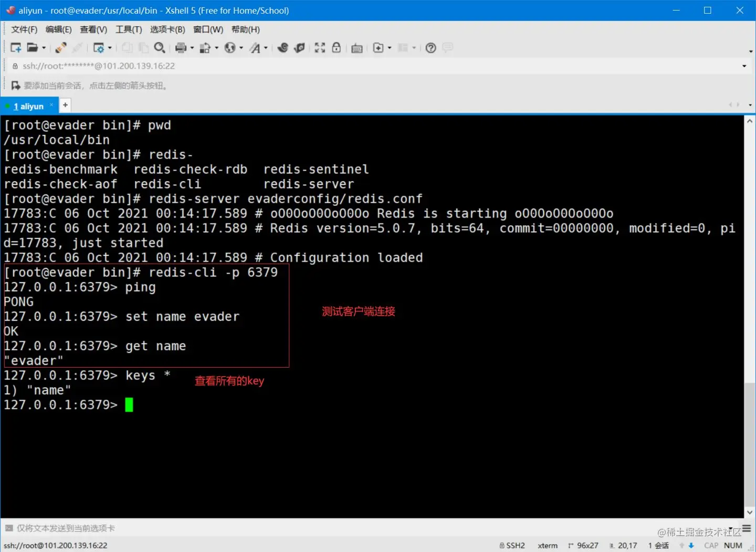Expand the pane layout dropdown arrow
This screenshot has height=552, width=756.
pyautogui.click(x=414, y=48)
